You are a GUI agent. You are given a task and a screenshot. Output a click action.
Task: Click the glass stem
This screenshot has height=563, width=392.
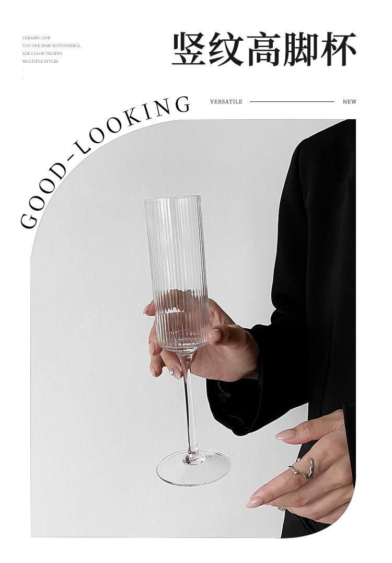coord(190,406)
